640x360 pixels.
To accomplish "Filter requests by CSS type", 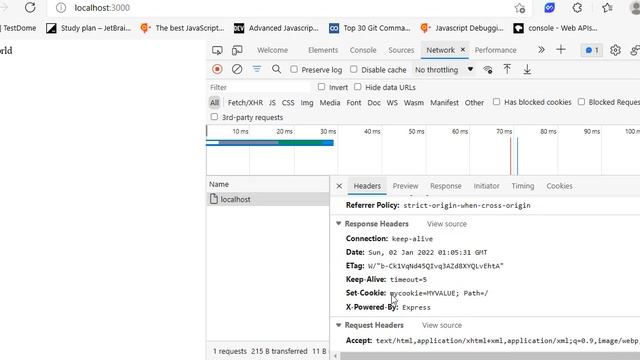I will [288, 103].
